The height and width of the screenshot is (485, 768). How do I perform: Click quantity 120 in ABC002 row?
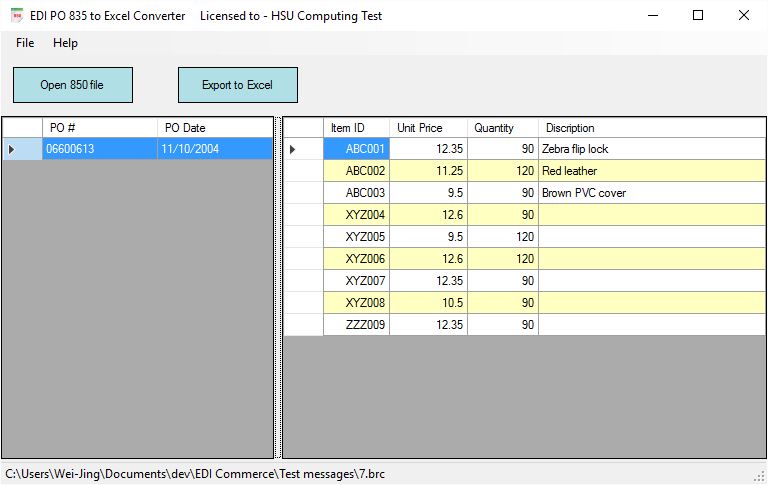tap(503, 171)
